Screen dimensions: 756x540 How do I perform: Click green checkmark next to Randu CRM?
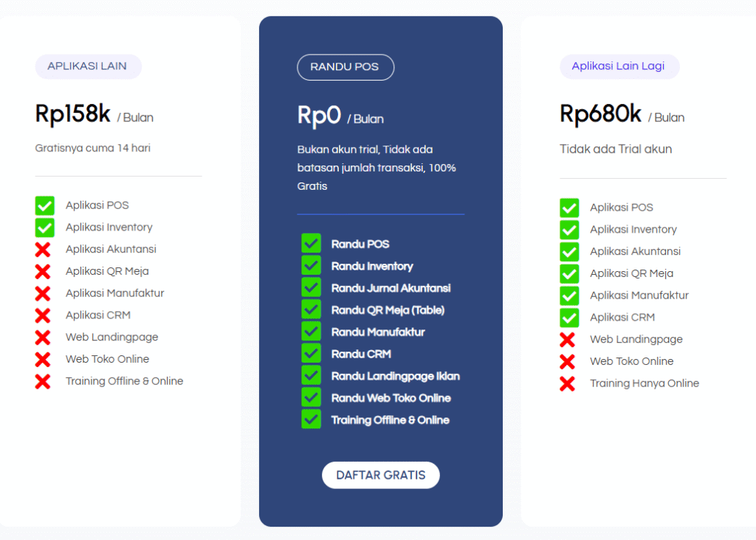311,354
